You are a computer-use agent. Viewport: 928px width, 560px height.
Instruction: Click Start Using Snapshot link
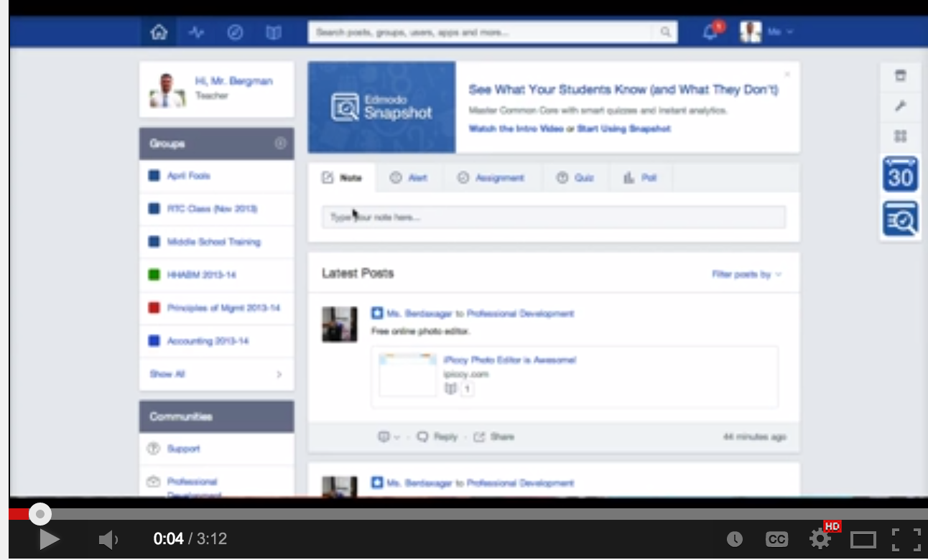click(623, 129)
